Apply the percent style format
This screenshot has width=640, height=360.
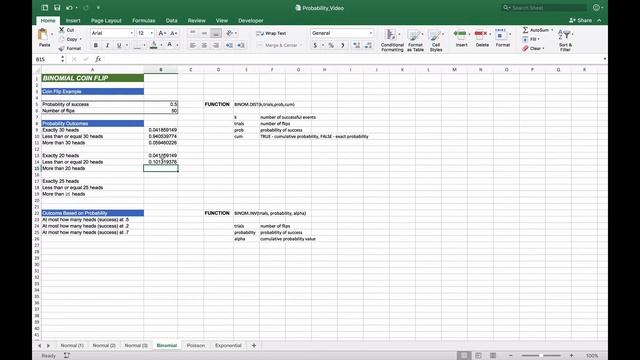331,45
